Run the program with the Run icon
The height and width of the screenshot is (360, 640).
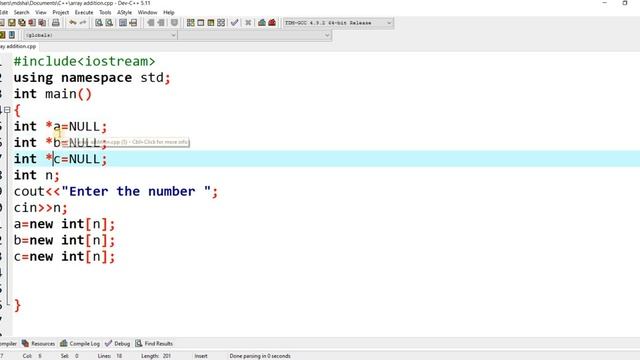click(200, 23)
